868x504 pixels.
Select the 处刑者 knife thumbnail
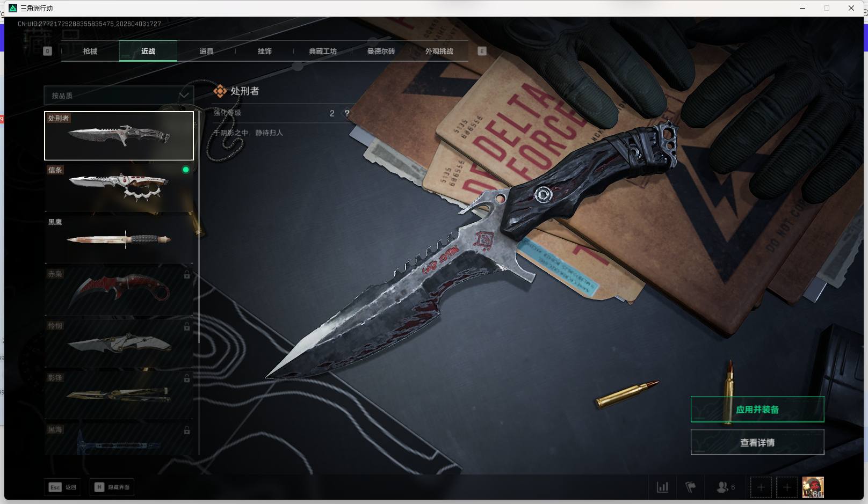pyautogui.click(x=119, y=136)
